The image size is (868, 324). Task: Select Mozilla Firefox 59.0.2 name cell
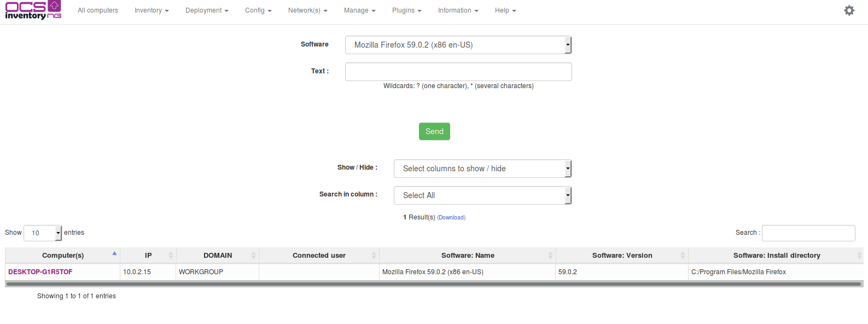pos(468,272)
